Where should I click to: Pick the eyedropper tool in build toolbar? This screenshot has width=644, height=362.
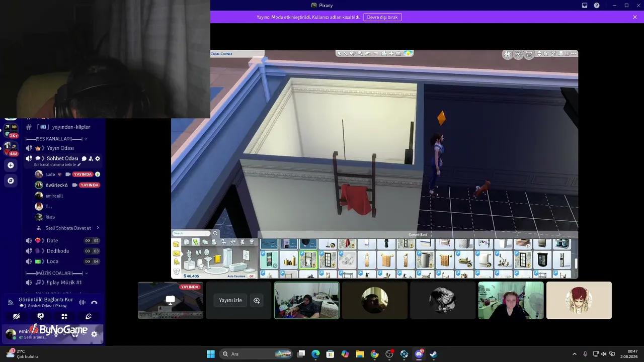346,53
